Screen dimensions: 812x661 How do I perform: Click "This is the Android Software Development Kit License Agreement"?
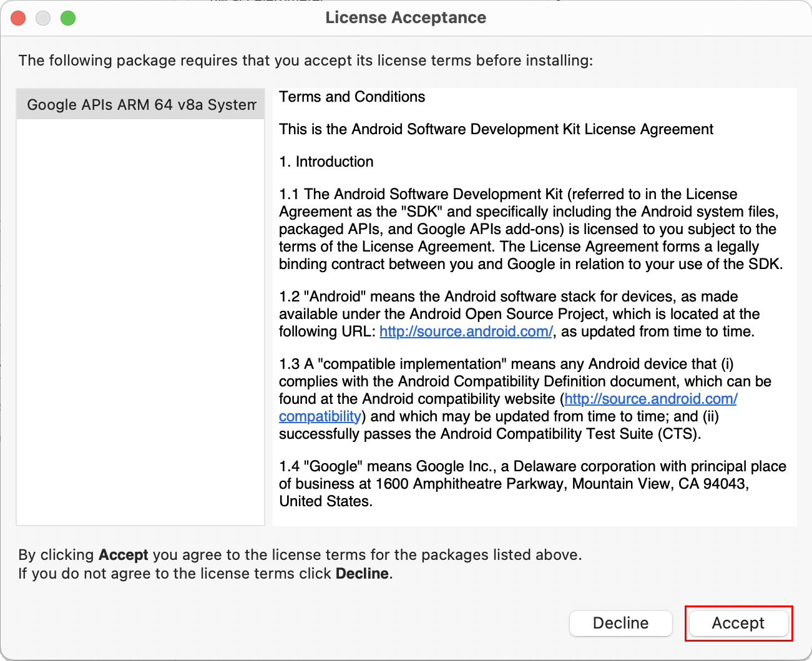(496, 129)
